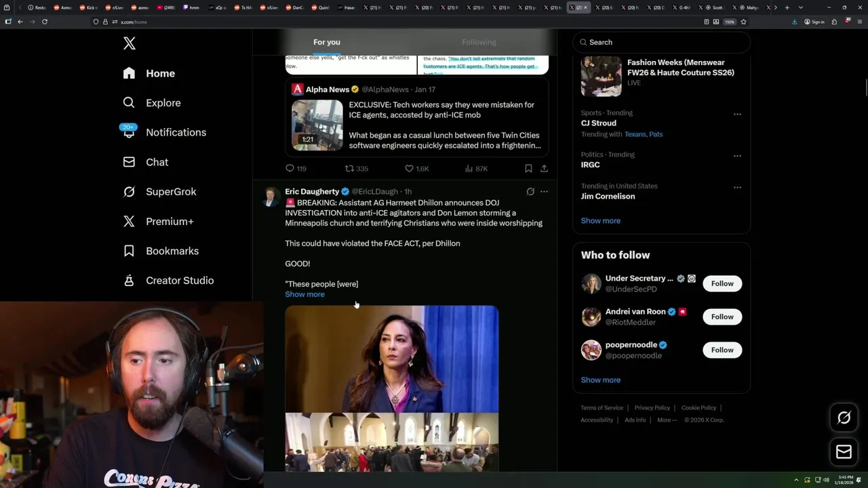View analytics showing 87K views
This screenshot has height=488, width=868.
point(476,168)
